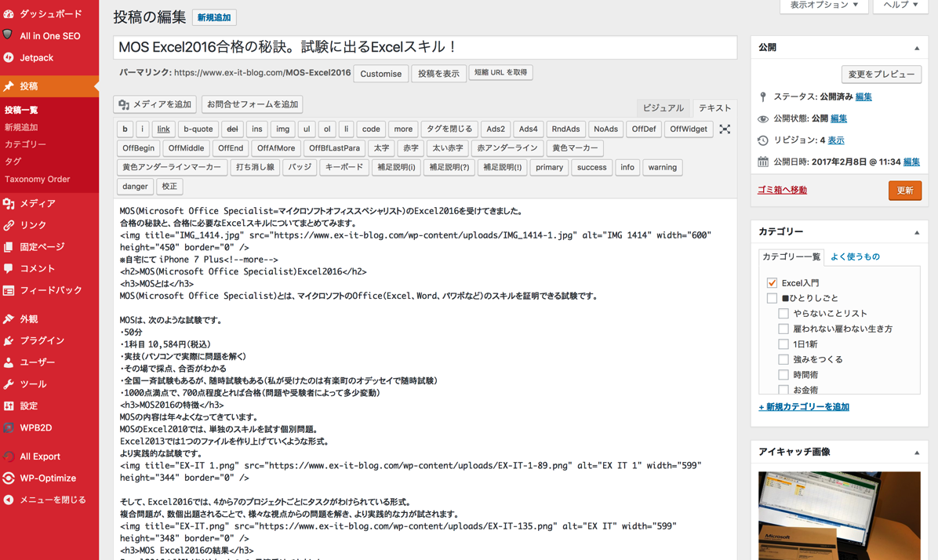Insert the more tag button
The width and height of the screenshot is (938, 560).
[x=403, y=129]
